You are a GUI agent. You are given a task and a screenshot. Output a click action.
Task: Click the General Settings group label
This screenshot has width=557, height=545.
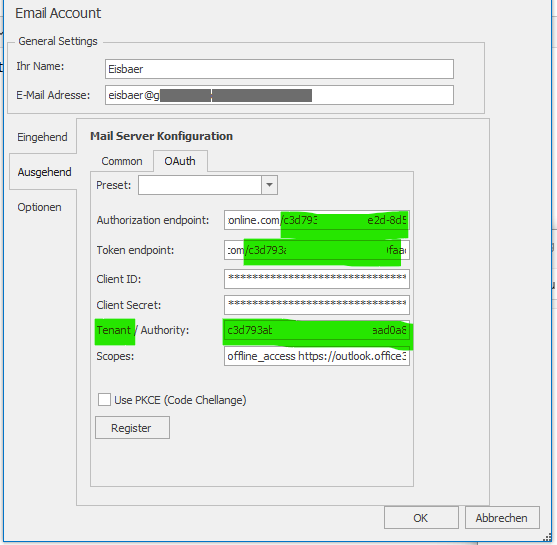click(x=58, y=41)
